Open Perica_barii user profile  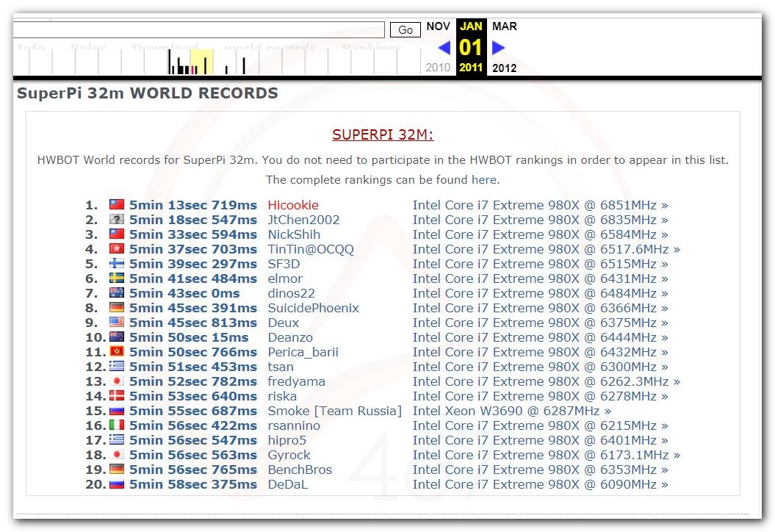tap(303, 352)
